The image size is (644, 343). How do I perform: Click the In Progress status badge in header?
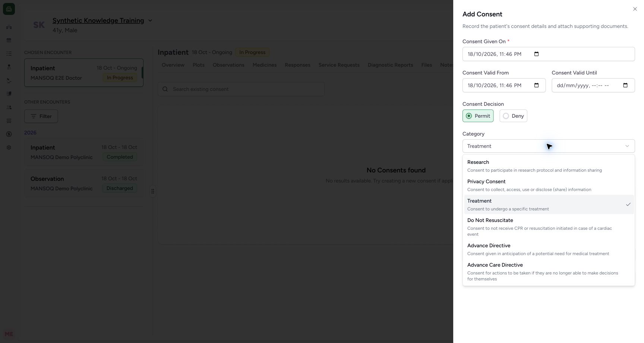[x=252, y=52]
